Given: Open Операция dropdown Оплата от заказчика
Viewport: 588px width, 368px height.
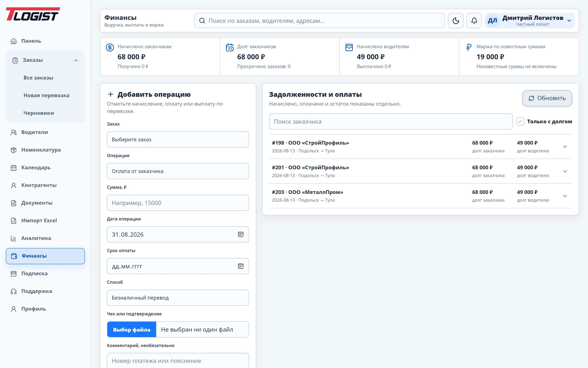Looking at the screenshot, I should pyautogui.click(x=178, y=171).
